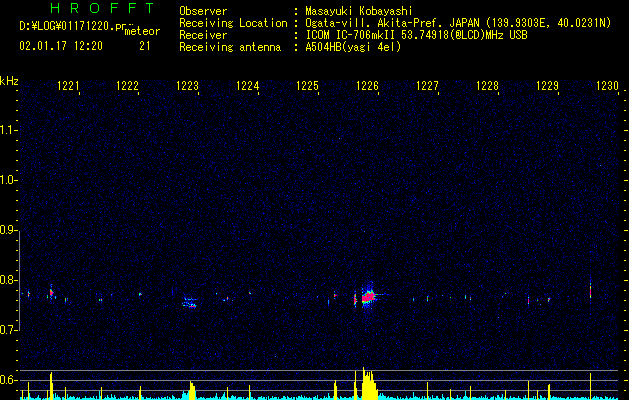Click the cyan meteor echo near 1223

[x=189, y=303]
